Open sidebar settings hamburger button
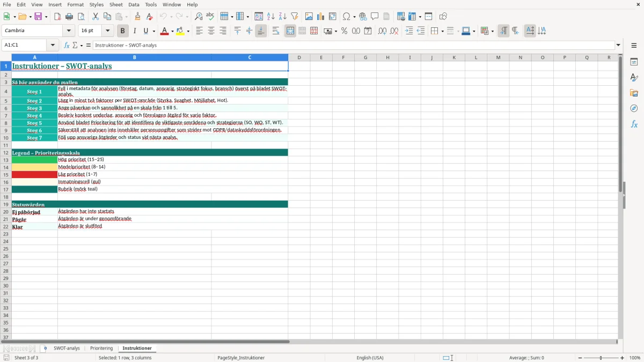The height and width of the screenshot is (362, 644). tap(634, 46)
